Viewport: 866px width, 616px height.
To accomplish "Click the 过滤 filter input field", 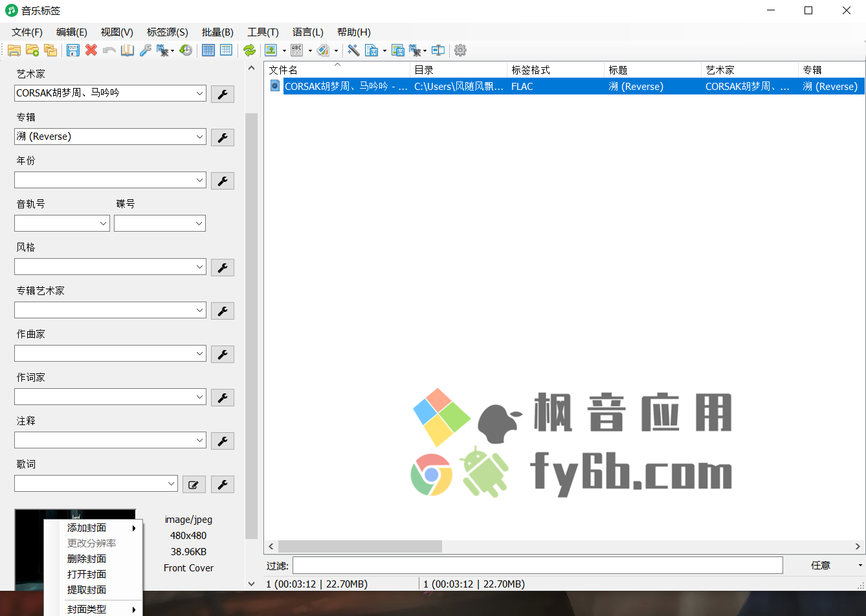I will coord(537,565).
